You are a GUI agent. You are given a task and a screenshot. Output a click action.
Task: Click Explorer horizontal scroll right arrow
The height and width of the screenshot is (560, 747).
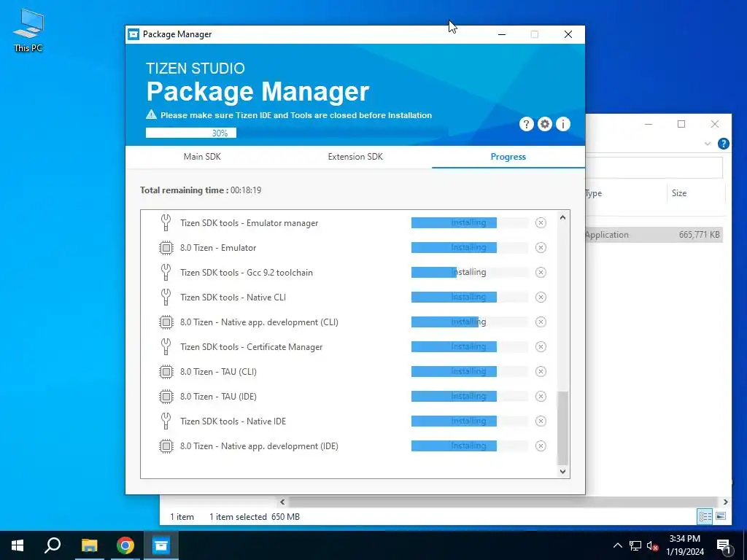pyautogui.click(x=726, y=502)
